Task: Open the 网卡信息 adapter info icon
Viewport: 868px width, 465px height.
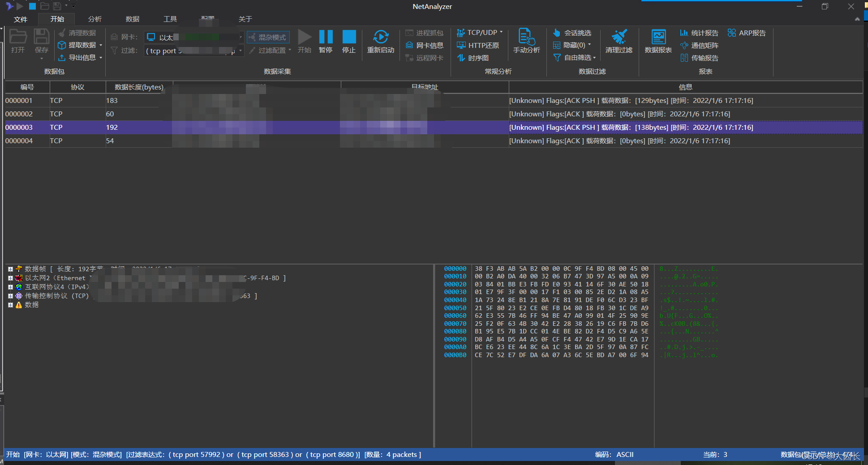Action: point(409,45)
